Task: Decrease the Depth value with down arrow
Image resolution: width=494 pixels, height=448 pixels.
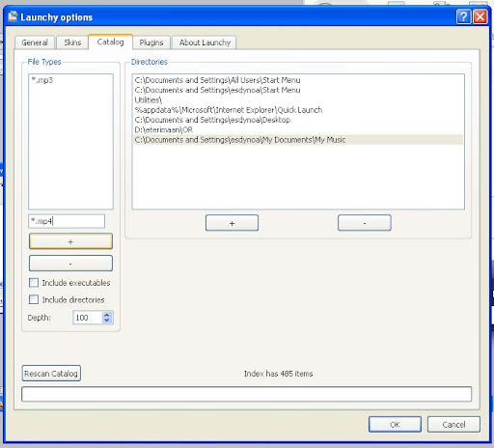Action: (107, 321)
